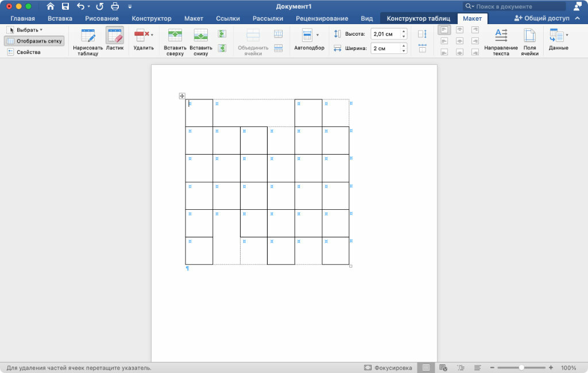The height and width of the screenshot is (373, 588).
Task: Select the top-left cell alignment option
Action: click(444, 30)
